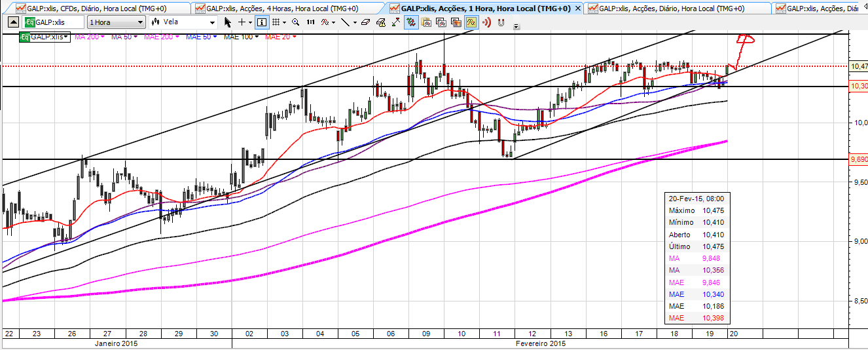The width and height of the screenshot is (868, 350).
Task: Click the 9,690 support level label
Action: click(x=859, y=159)
